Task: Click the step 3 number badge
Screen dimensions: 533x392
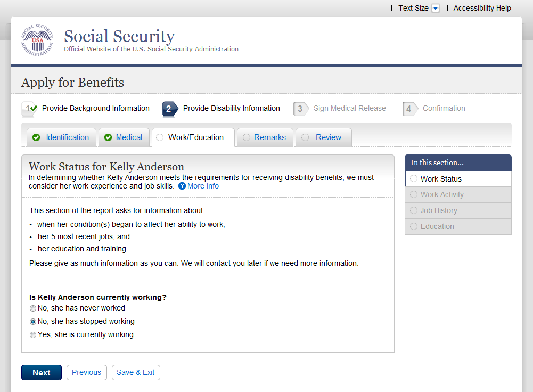Action: click(x=300, y=109)
